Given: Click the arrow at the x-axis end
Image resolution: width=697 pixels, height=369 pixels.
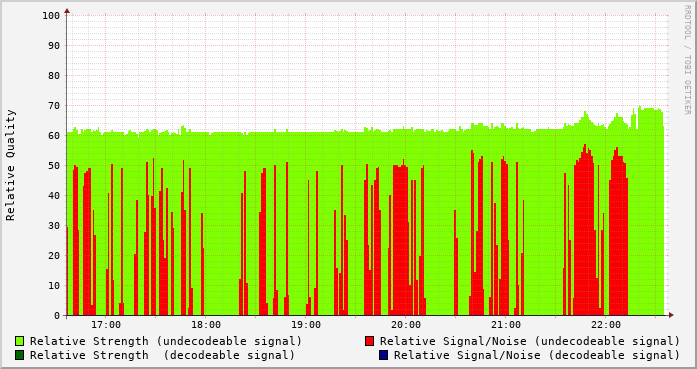Looking at the screenshot, I should [671, 315].
